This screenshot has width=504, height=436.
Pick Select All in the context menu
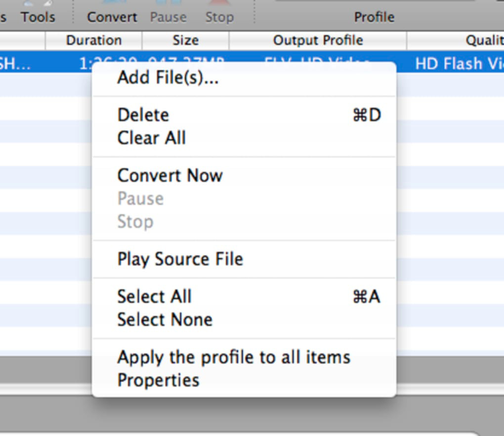pos(154,297)
